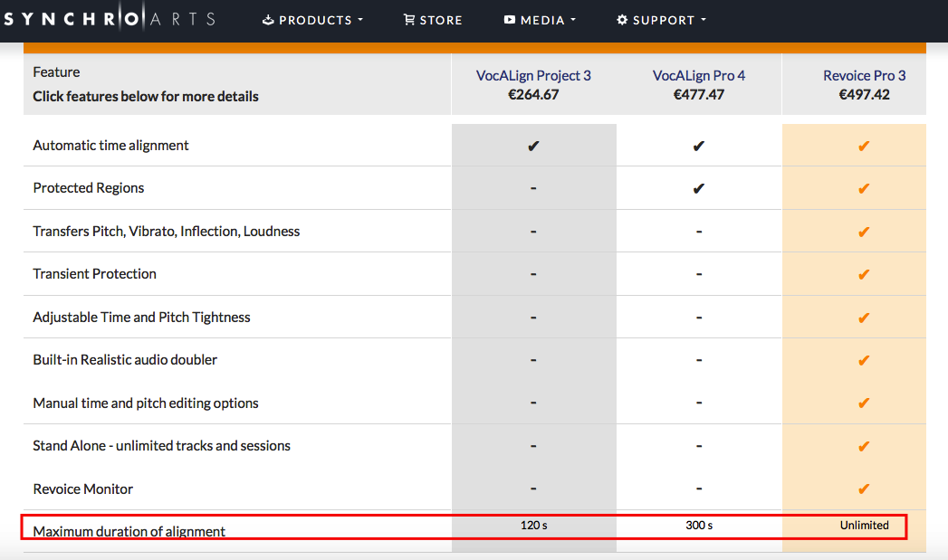948x560 pixels.
Task: Click Stand Alone unlimited tracks and sessions
Action: coord(161,445)
